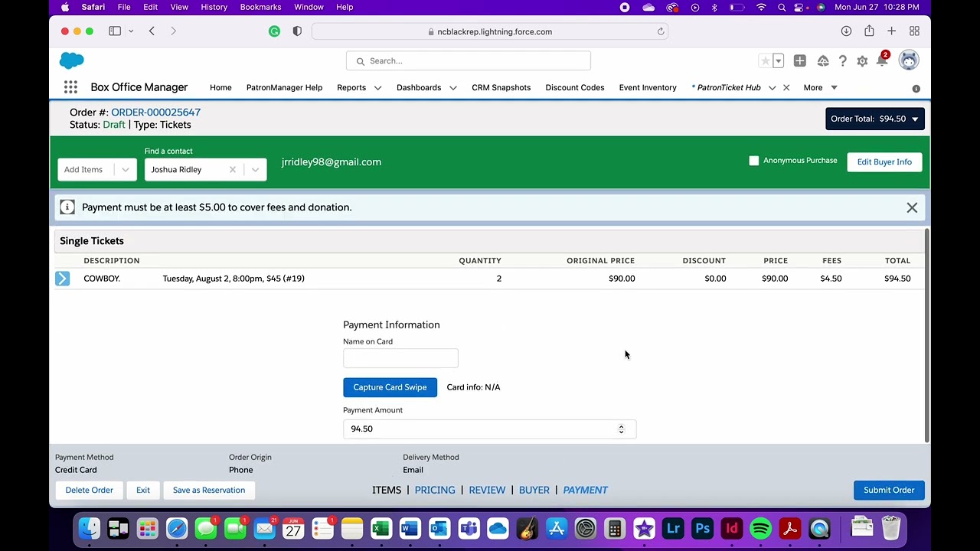
Task: Expand the Order Total dropdown
Action: [874, 119]
